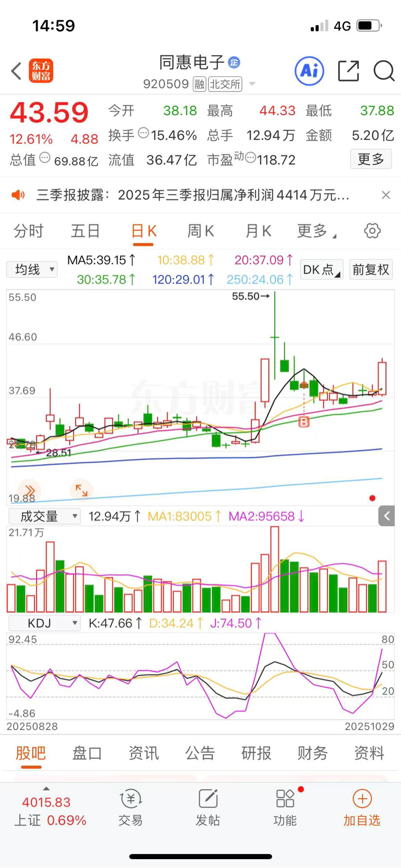The height and width of the screenshot is (868, 401).
Task: Switch to the 周K tab
Action: [200, 231]
